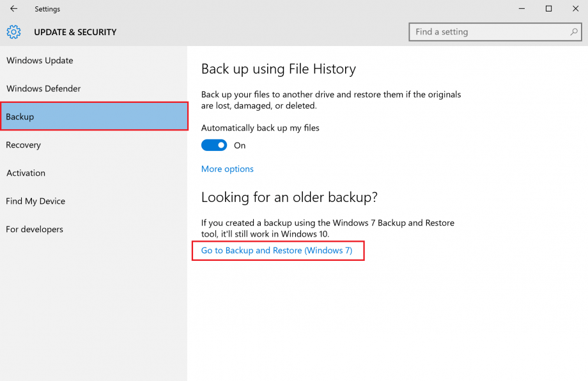Click the Settings gear icon

click(14, 32)
